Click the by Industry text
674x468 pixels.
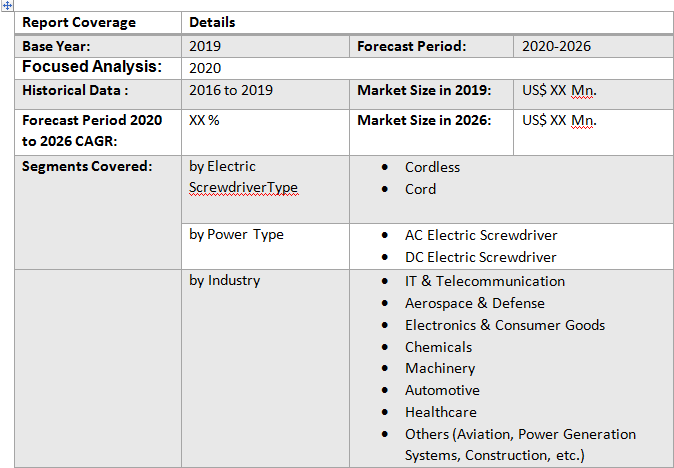click(225, 280)
